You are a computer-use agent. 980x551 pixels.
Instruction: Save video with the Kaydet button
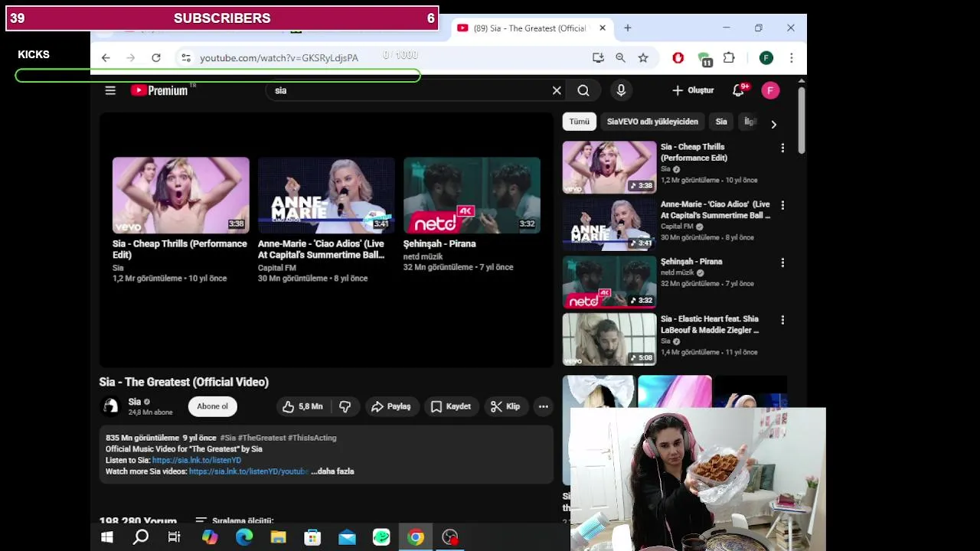tap(450, 406)
